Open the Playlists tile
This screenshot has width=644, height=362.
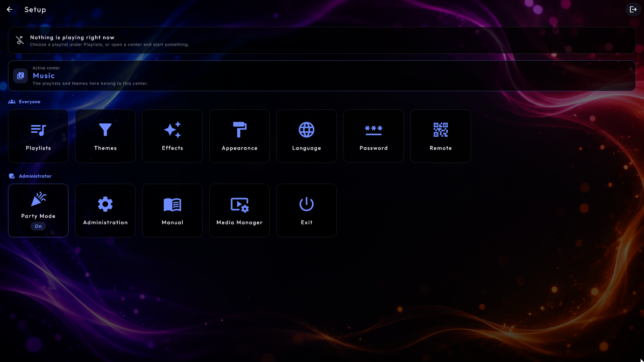tap(38, 136)
